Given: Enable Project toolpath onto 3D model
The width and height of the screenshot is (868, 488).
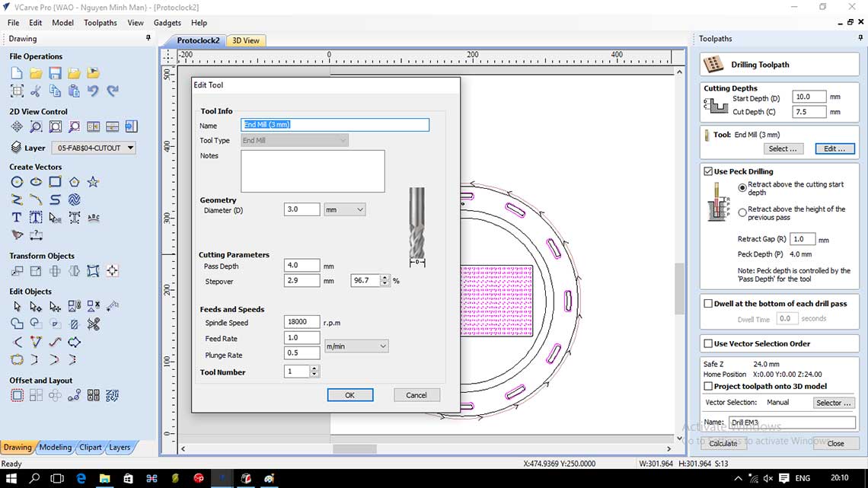Looking at the screenshot, I should 708,386.
